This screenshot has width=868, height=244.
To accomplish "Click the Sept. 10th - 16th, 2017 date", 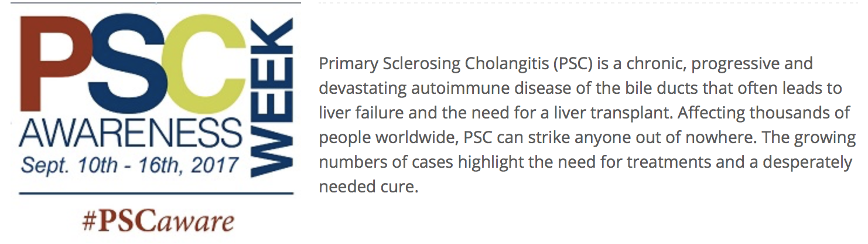I will 130,165.
